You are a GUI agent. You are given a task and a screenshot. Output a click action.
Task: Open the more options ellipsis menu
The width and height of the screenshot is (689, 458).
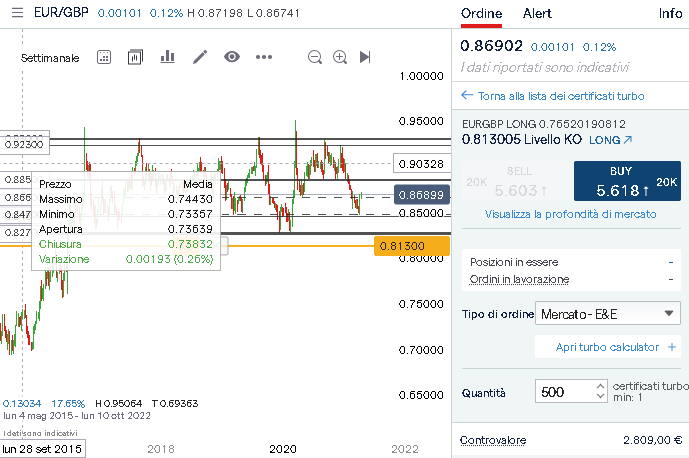(x=264, y=57)
